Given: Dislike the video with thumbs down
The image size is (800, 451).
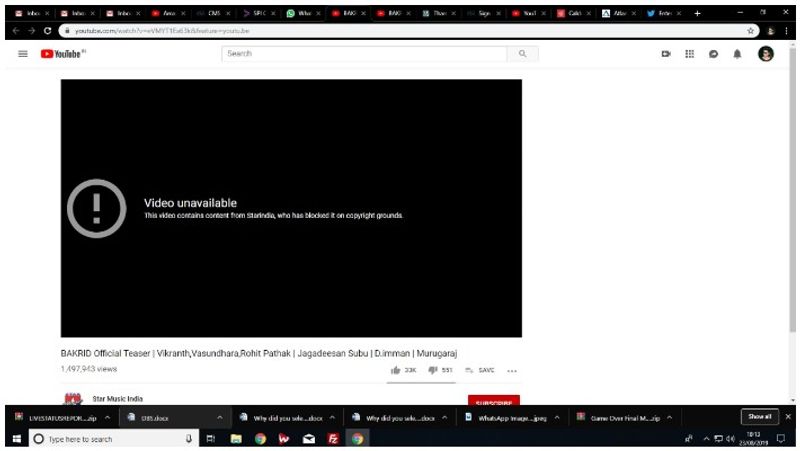Looking at the screenshot, I should pos(433,370).
